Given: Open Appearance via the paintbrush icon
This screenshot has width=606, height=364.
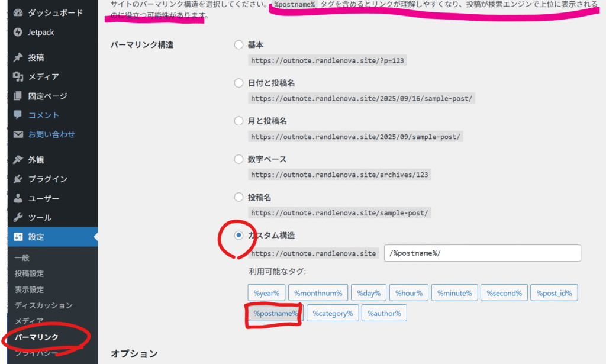Looking at the screenshot, I should point(18,160).
